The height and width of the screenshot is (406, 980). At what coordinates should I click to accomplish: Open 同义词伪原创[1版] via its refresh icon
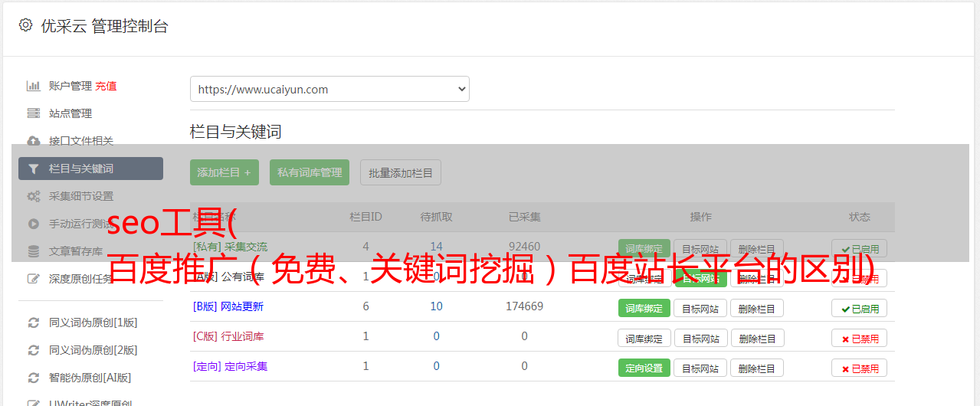(34, 323)
